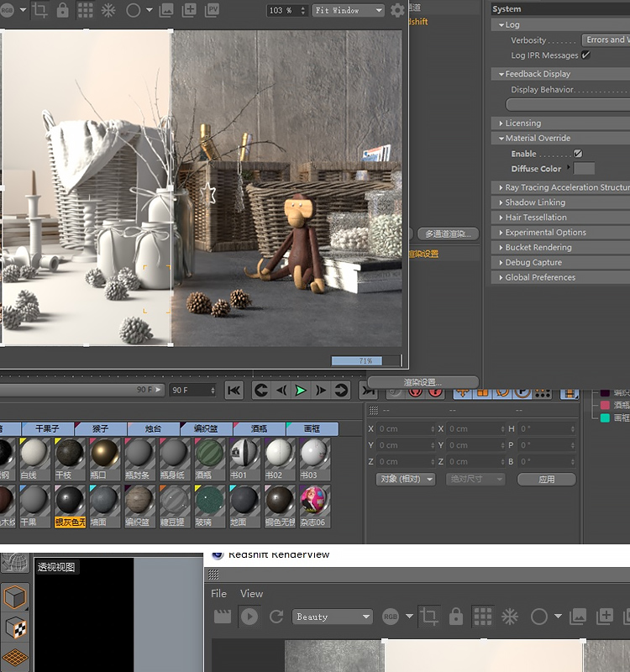Image resolution: width=630 pixels, height=672 pixels.
Task: Jump to the start of the timeline
Action: coord(234,390)
